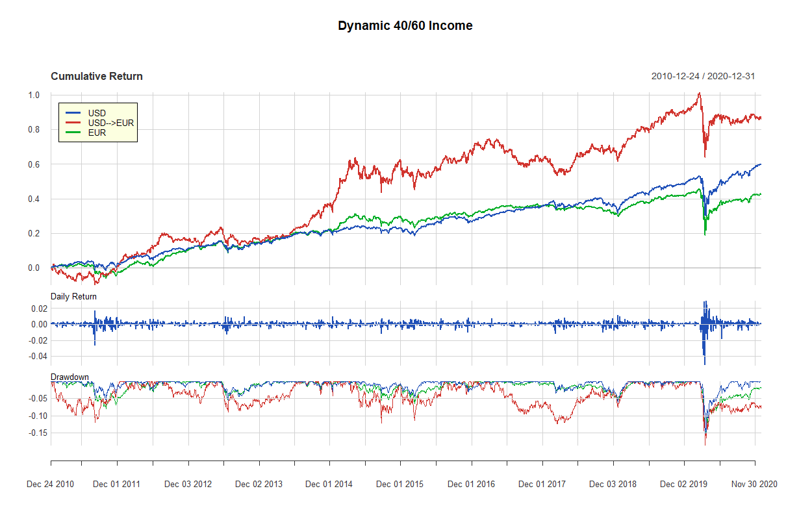This screenshot has width=812, height=517.
Task: Select the Daily Return panel label
Action: tap(73, 297)
